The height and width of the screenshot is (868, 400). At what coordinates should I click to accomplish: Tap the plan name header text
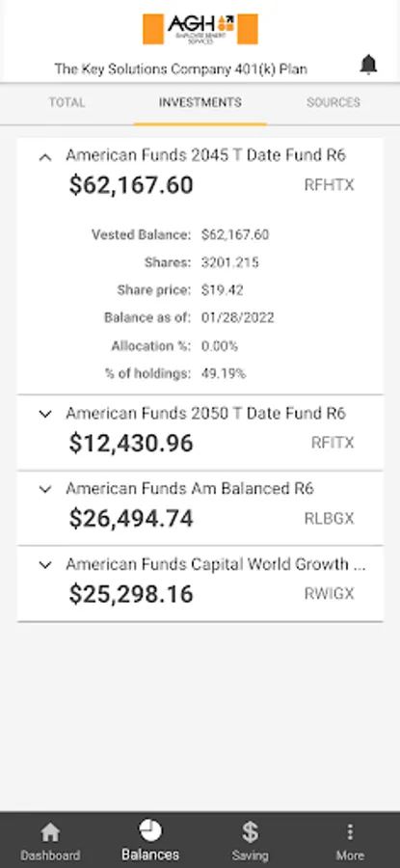coord(181,69)
